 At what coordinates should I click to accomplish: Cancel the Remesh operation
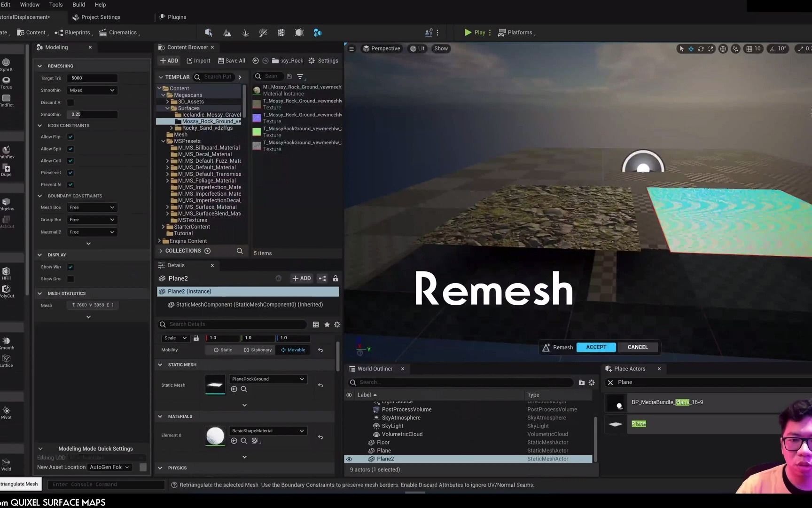[637, 347]
